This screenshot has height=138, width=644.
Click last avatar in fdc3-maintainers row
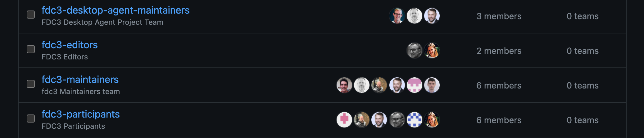pos(432,85)
